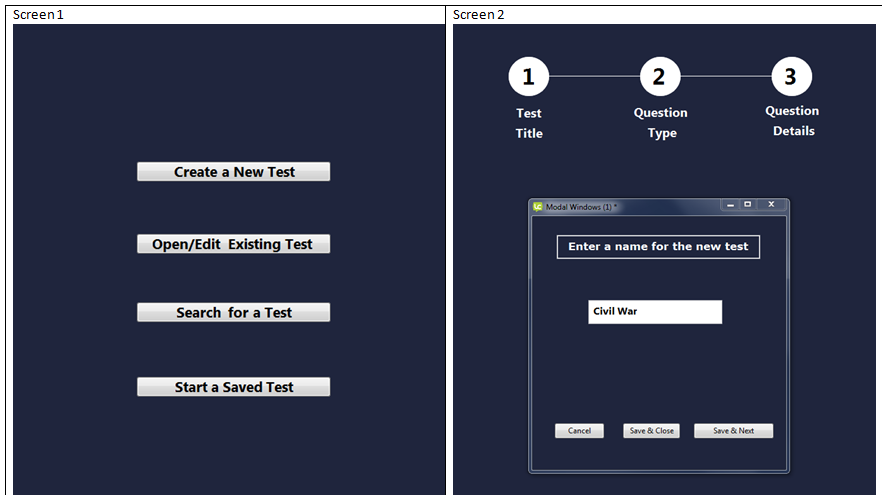Click the Create a New Test button
The width and height of the screenshot is (882, 495).
coord(233,172)
